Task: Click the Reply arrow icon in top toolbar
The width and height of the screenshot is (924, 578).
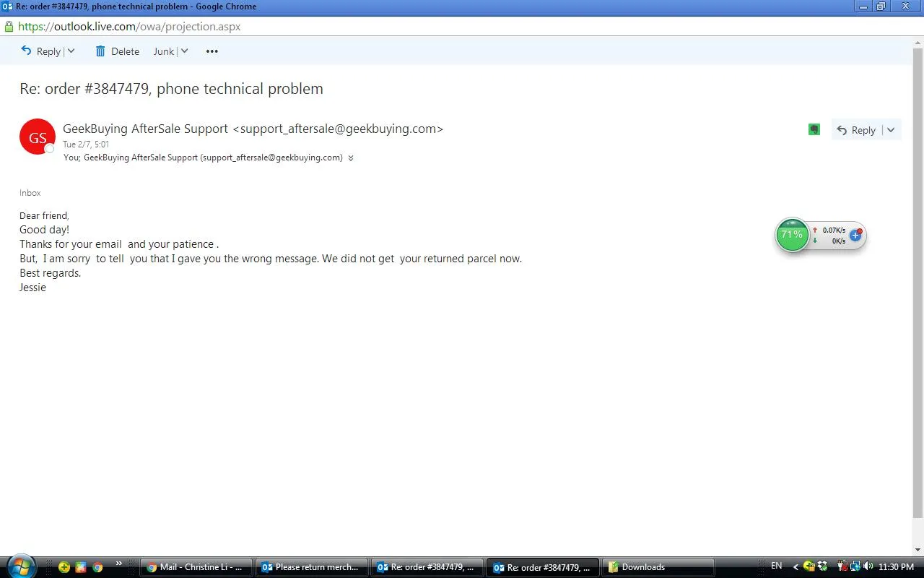Action: coord(27,51)
